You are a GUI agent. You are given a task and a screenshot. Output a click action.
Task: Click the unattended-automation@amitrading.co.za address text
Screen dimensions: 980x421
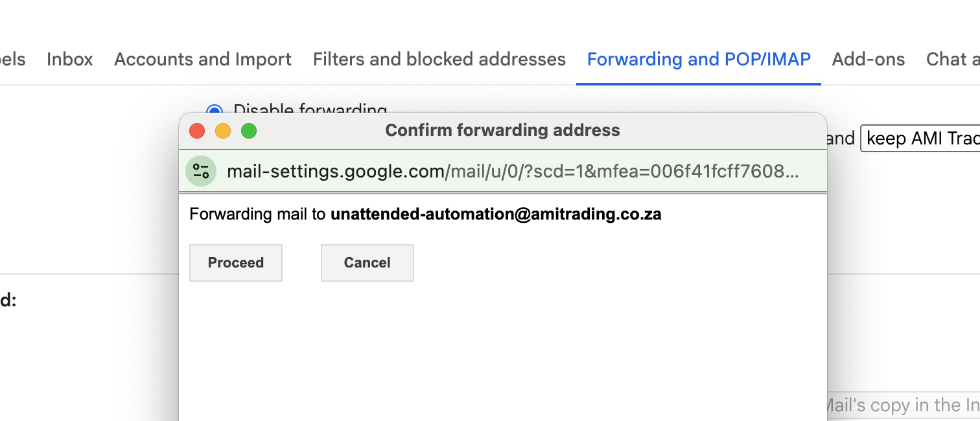click(496, 214)
